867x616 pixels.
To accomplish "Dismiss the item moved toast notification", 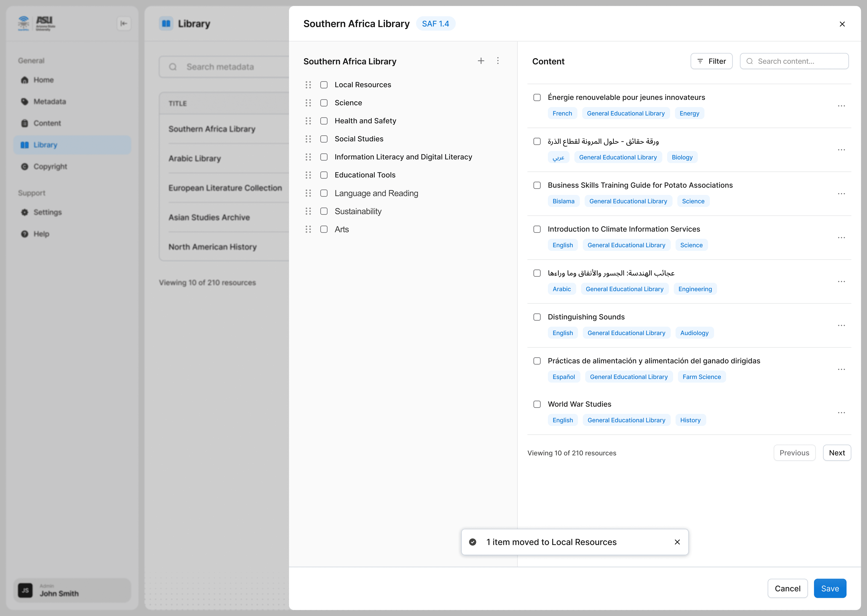I will [x=677, y=542].
